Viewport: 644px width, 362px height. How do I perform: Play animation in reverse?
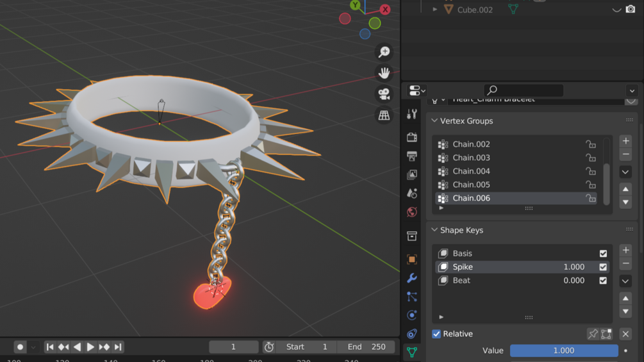click(x=77, y=347)
